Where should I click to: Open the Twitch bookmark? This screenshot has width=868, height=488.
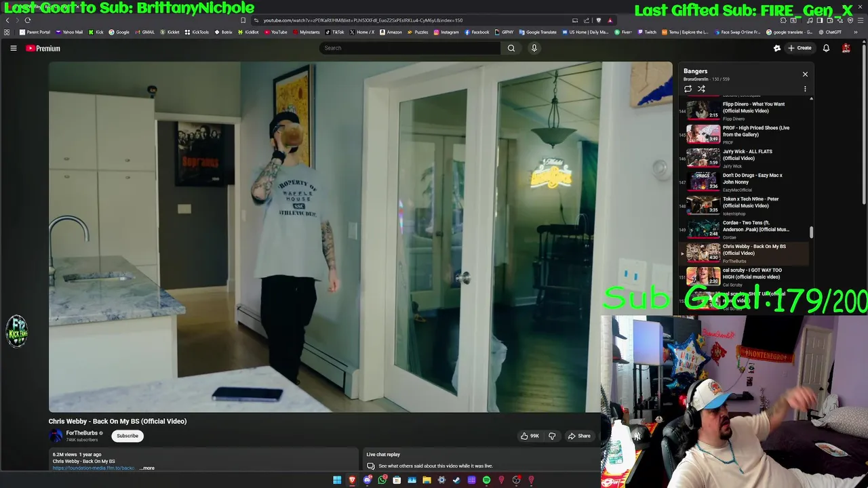pos(647,32)
